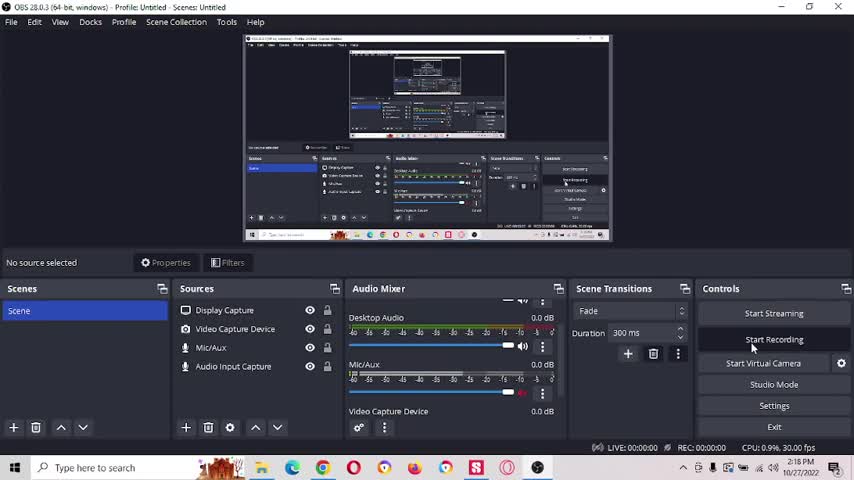Decrease transition duration with down arrow
Viewport: 854px width, 480px height.
click(680, 337)
